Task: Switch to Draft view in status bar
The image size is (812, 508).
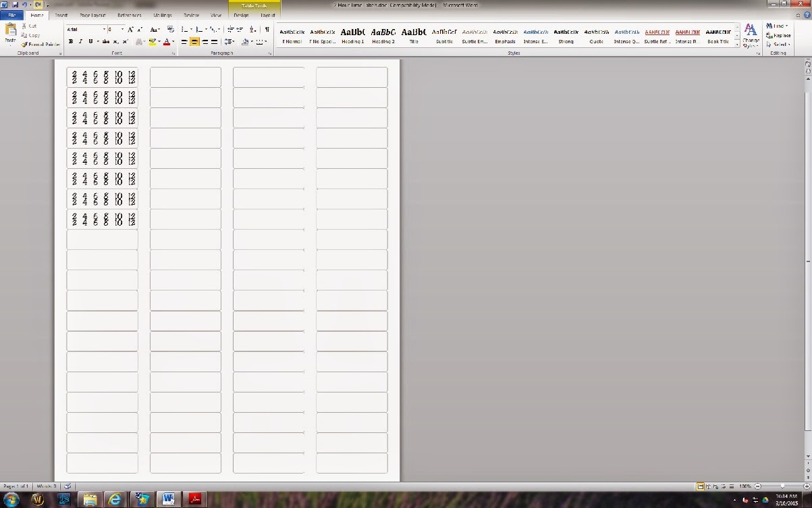Action: click(x=732, y=486)
